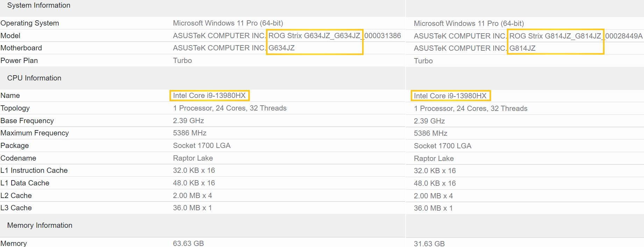Click the left 5386 MHz maximum frequency
This screenshot has height=247, width=644.
pyautogui.click(x=189, y=133)
